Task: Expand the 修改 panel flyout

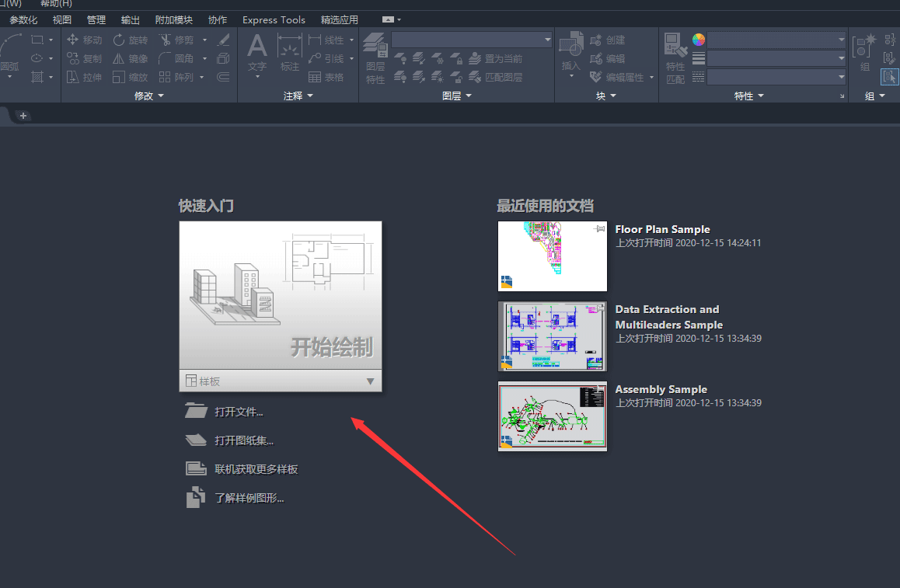Action: [x=148, y=96]
